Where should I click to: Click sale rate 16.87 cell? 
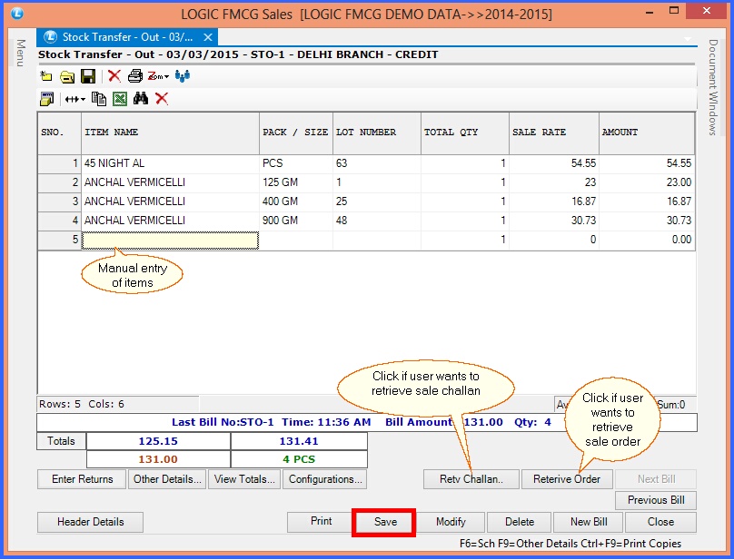[x=554, y=201]
